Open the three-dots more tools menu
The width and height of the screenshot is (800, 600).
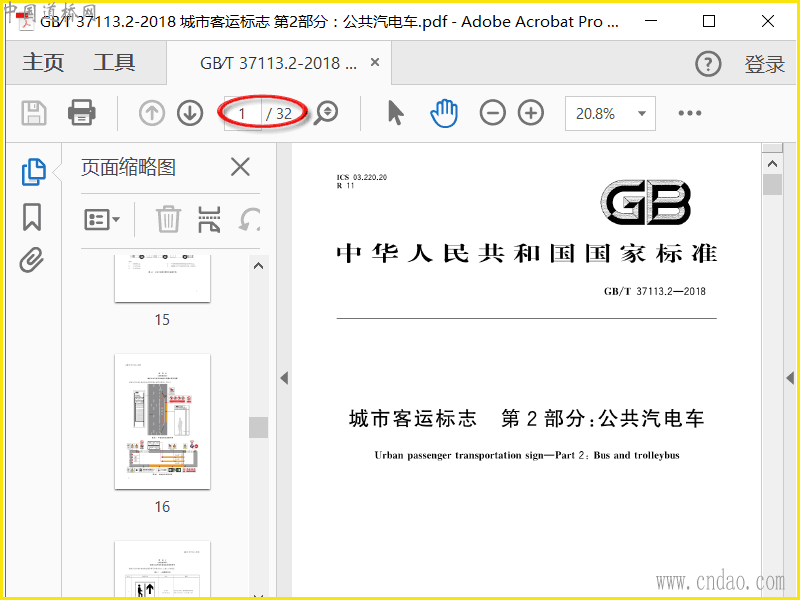690,113
